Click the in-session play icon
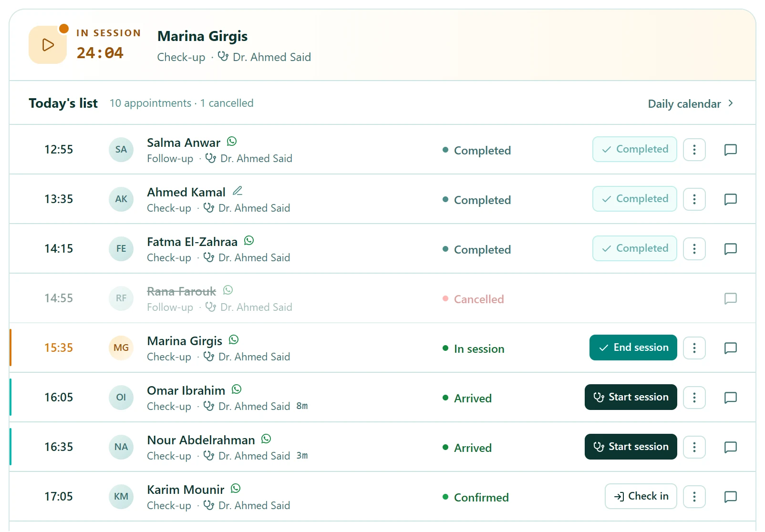The height and width of the screenshot is (532, 765). point(48,45)
